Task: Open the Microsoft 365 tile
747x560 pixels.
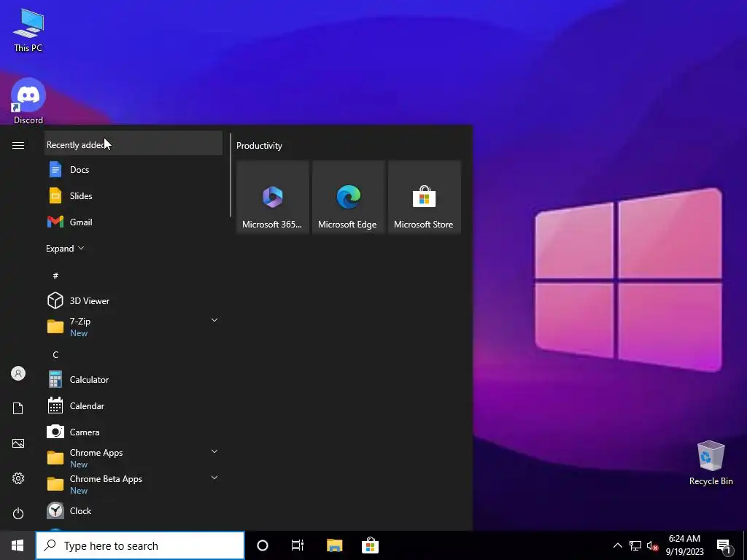Action: 273,197
